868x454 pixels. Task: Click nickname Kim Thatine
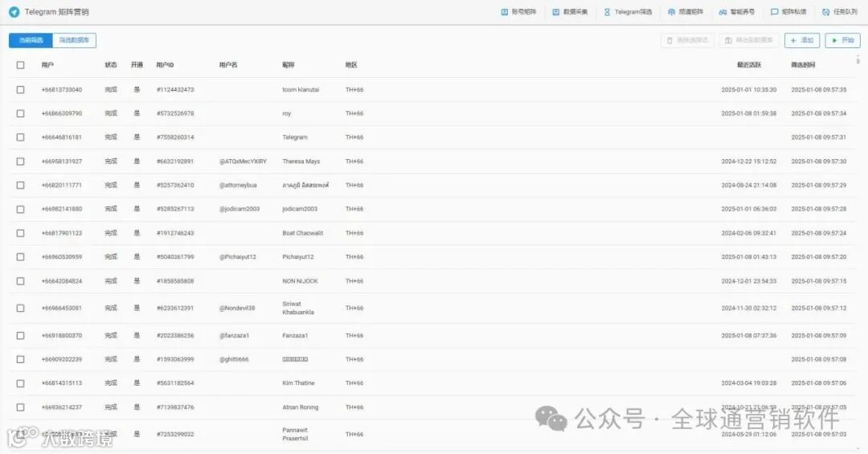pyautogui.click(x=298, y=383)
